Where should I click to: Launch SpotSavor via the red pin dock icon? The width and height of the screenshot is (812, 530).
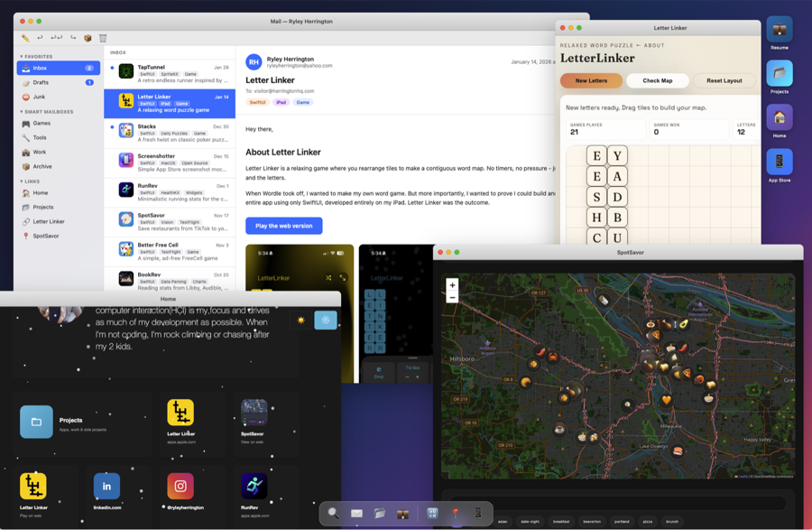(x=456, y=513)
